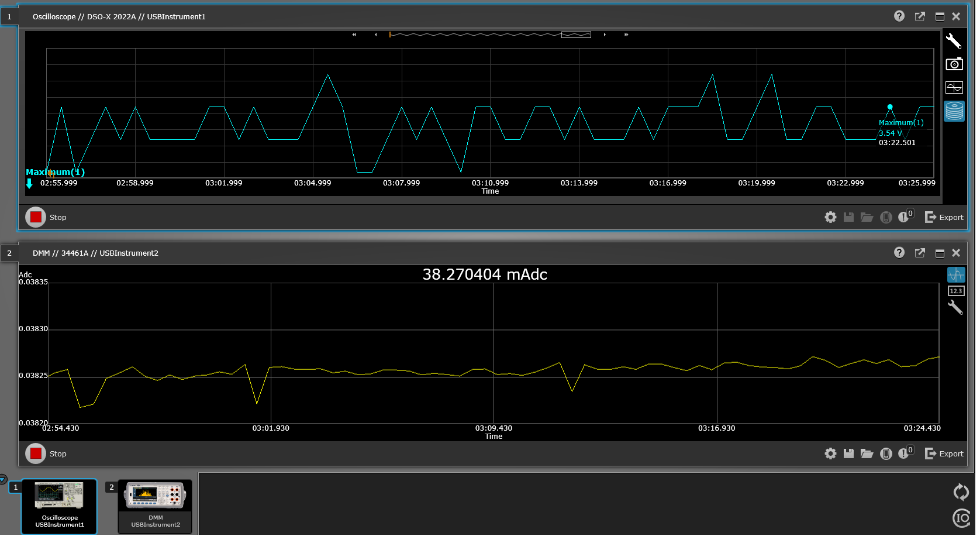View DMM error alerts icon
The image size is (980, 536).
[x=905, y=452]
